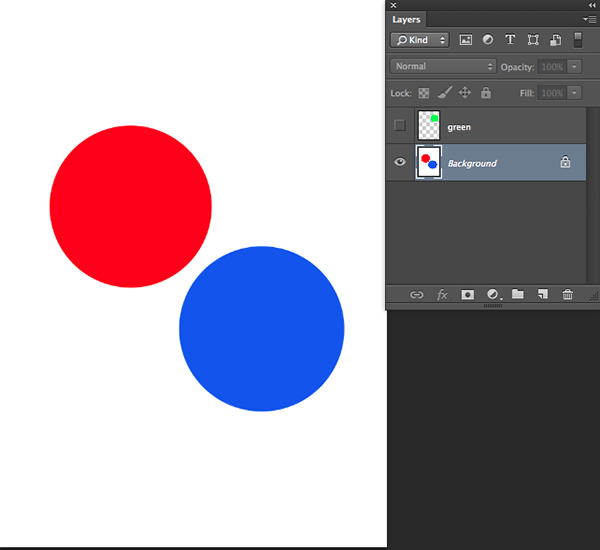600x550 pixels.
Task: Add a layer style fx icon
Action: (442, 294)
